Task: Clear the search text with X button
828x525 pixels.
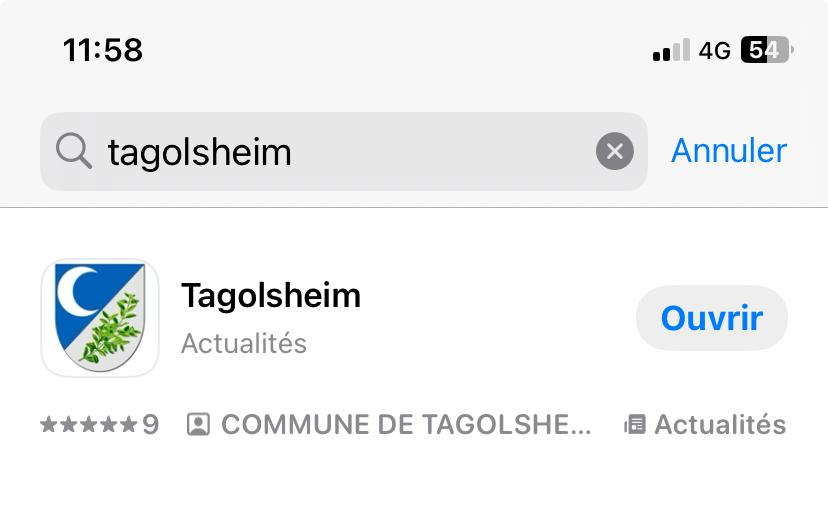Action: click(615, 151)
